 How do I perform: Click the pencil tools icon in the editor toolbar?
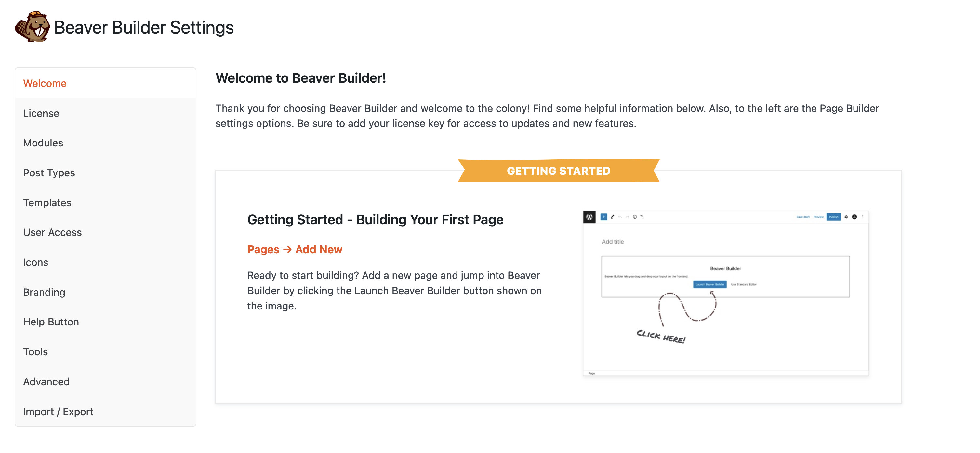click(613, 217)
